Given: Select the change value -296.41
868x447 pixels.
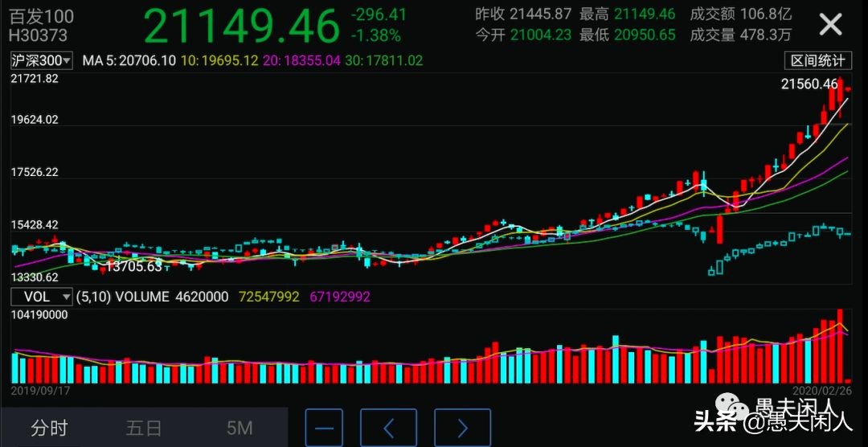Looking at the screenshot, I should pos(379,15).
